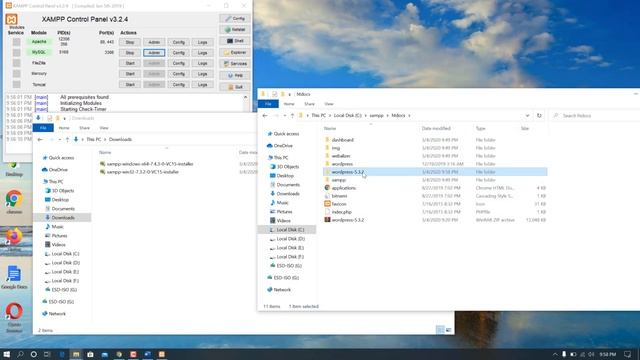This screenshot has width=640, height=360.
Task: Stop the MySQL module
Action: pyautogui.click(x=130, y=53)
